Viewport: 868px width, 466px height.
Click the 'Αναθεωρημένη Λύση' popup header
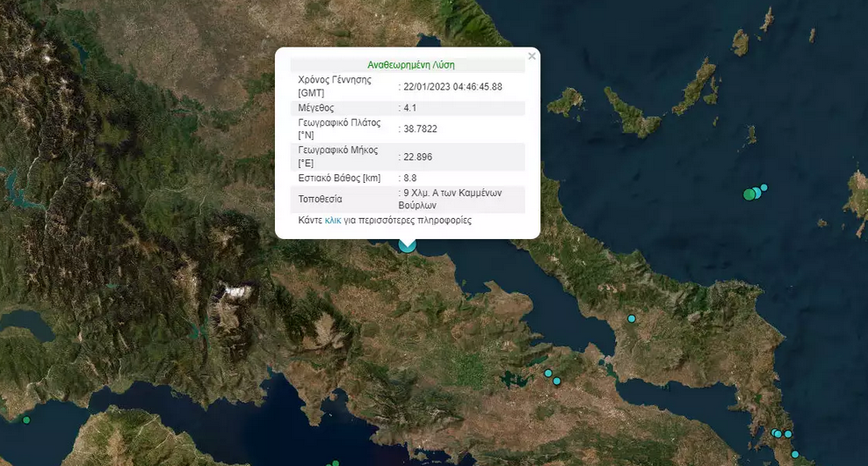point(410,64)
